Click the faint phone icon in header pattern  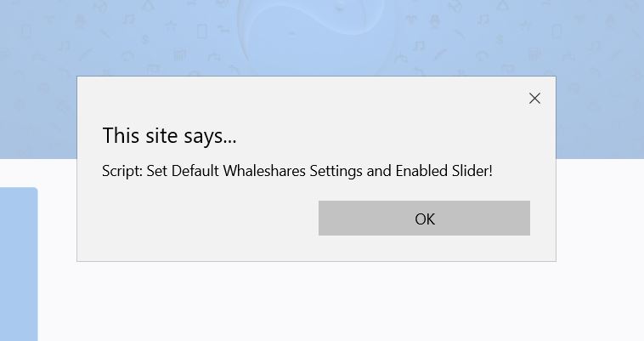pyautogui.click(x=201, y=31)
